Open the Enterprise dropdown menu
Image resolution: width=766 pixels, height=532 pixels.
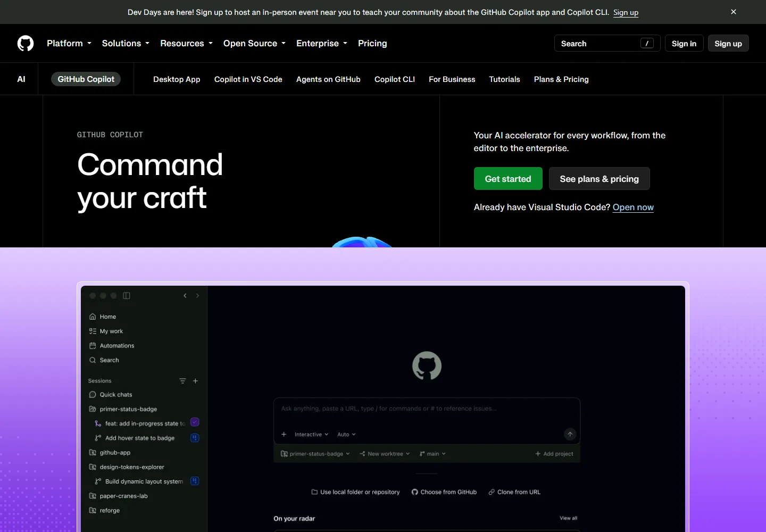click(322, 44)
